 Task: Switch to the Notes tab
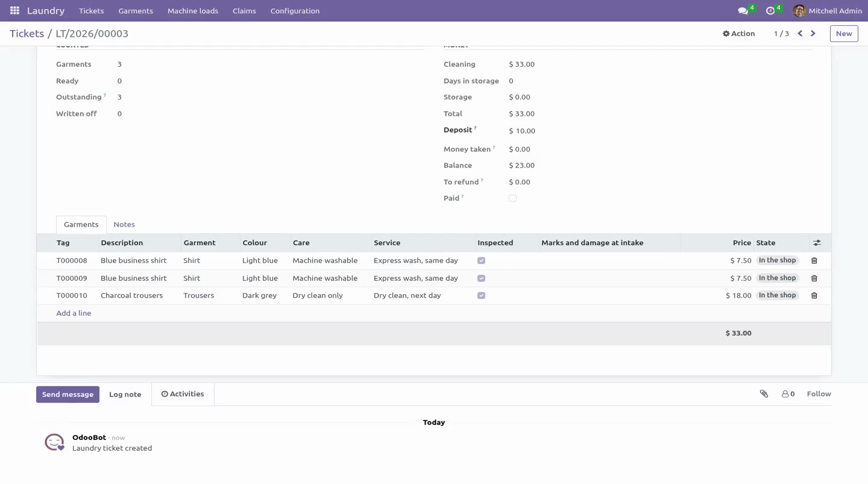[124, 225]
